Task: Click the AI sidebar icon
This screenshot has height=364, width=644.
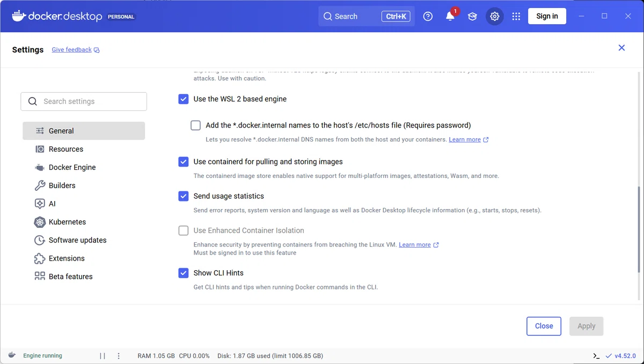Action: point(40,204)
